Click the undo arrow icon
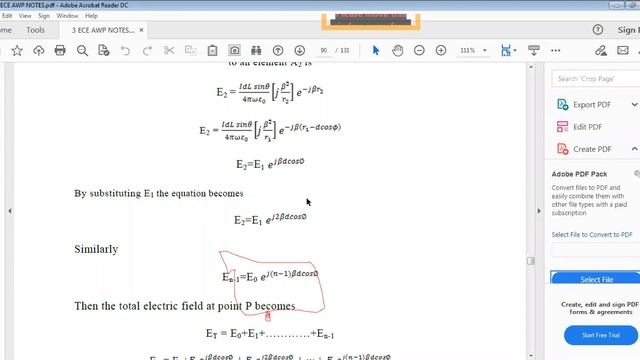Screen dimensions: 640x360 tap(125, 51)
